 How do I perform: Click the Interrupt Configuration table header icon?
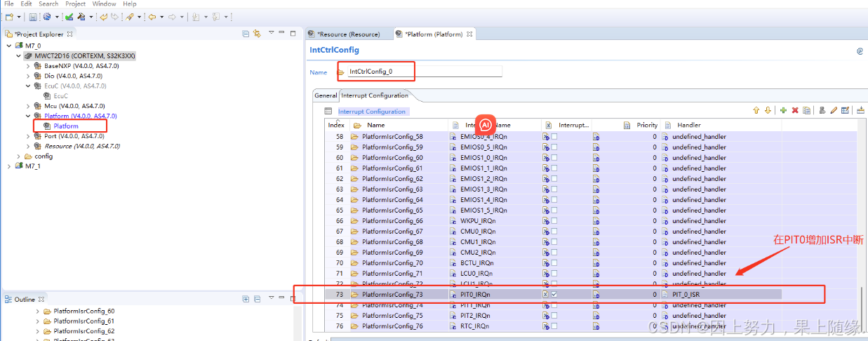pyautogui.click(x=328, y=112)
